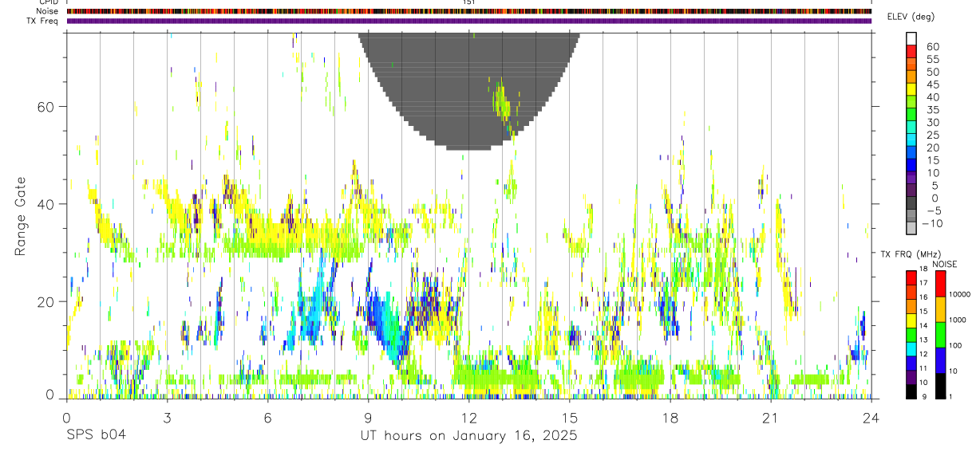
Task: Click the purple TX Freq strip above plot
Action: [468, 21]
